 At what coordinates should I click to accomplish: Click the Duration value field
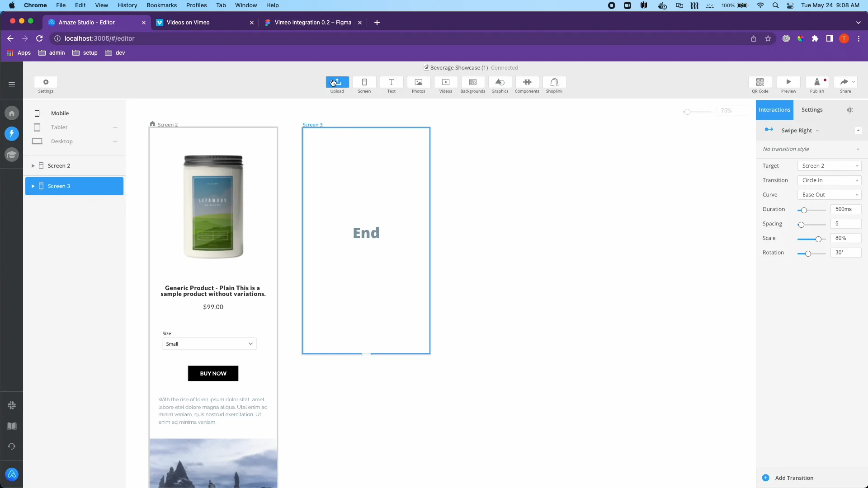(845, 209)
